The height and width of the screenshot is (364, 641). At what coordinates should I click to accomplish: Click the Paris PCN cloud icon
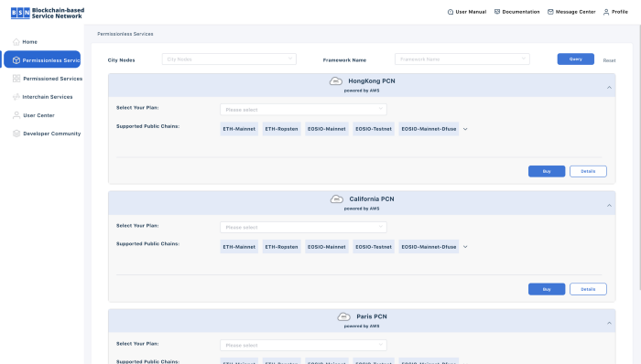click(x=343, y=316)
